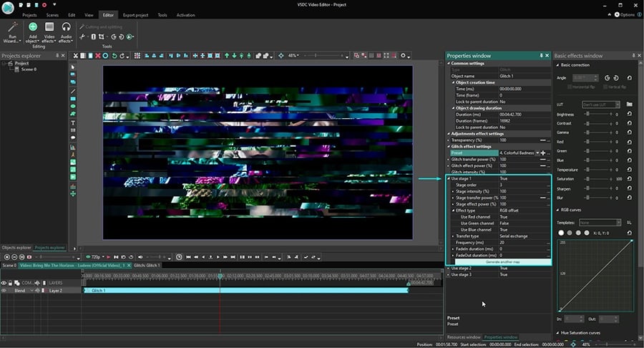Click the redo arrow in the editor toolbar
This screenshot has height=348, width=644.
[x=122, y=55]
